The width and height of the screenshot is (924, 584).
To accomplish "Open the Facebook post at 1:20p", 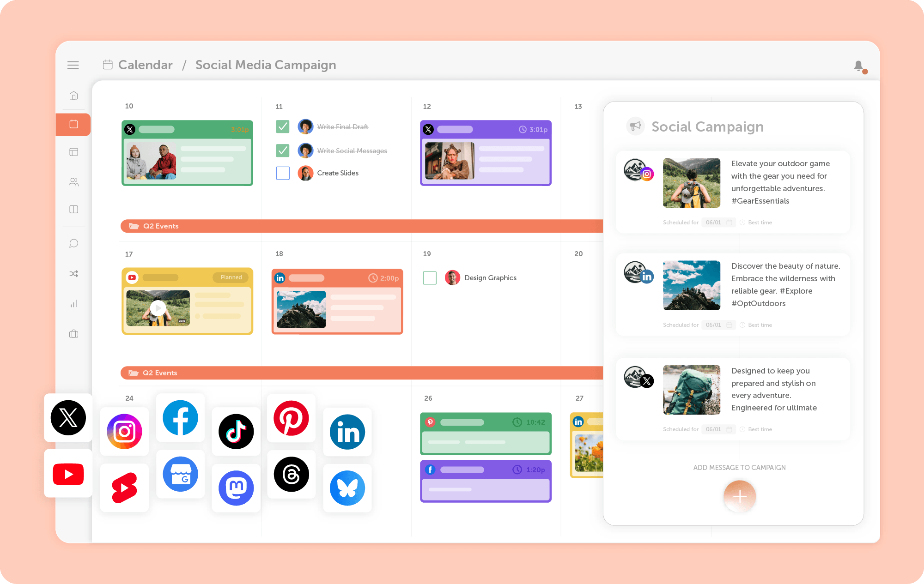I will (486, 481).
